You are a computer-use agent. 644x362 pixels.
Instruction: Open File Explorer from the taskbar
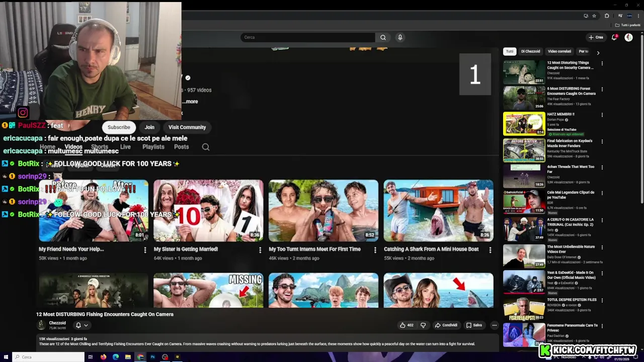click(x=128, y=357)
